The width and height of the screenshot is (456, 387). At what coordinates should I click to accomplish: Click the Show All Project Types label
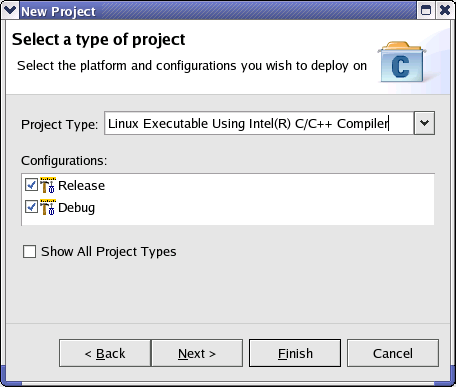109,252
